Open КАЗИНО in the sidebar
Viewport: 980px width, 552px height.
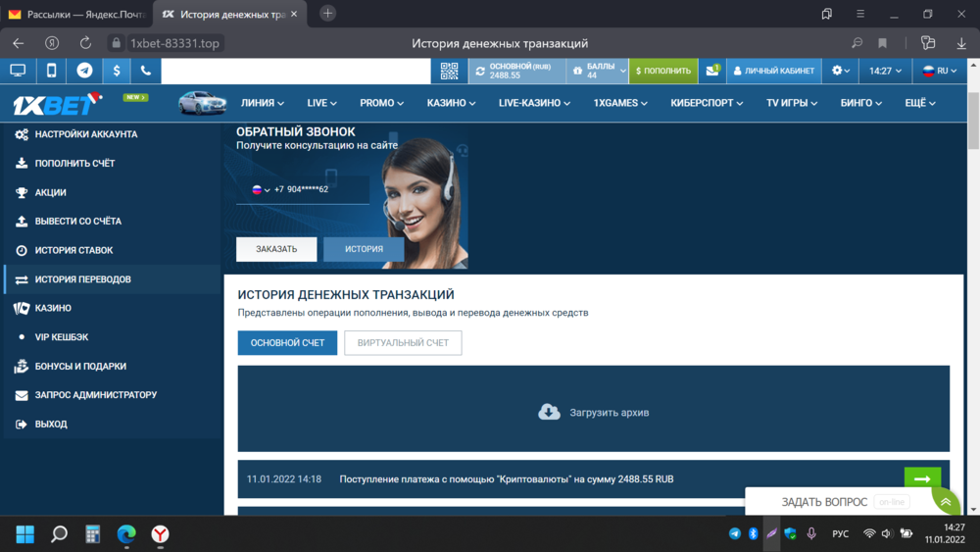113,308
